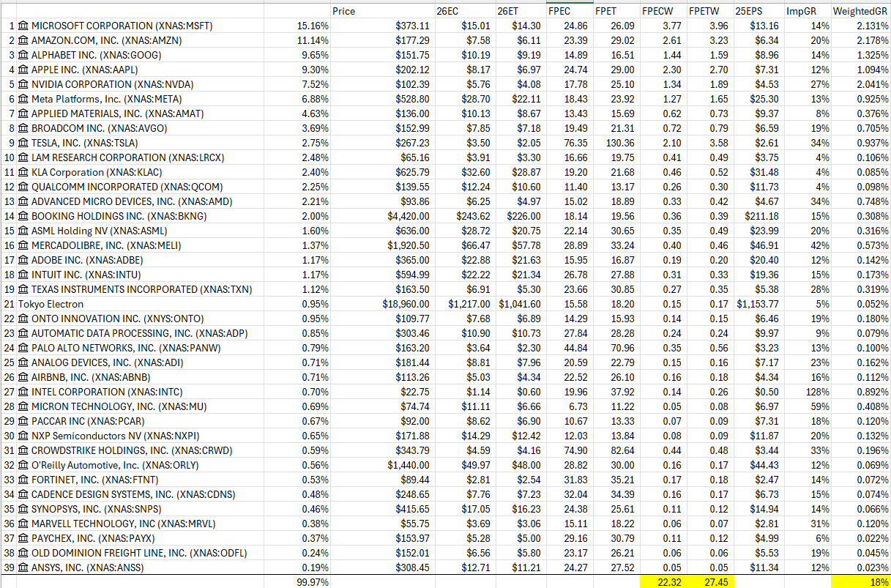This screenshot has width=891, height=588.
Task: Select the yellow FPECW total 22.32
Action: click(662, 582)
